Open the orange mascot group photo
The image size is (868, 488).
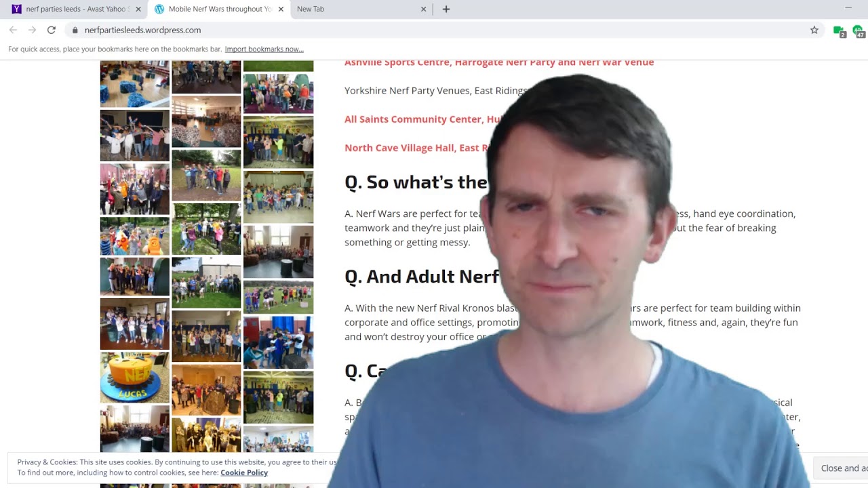pos(135,235)
